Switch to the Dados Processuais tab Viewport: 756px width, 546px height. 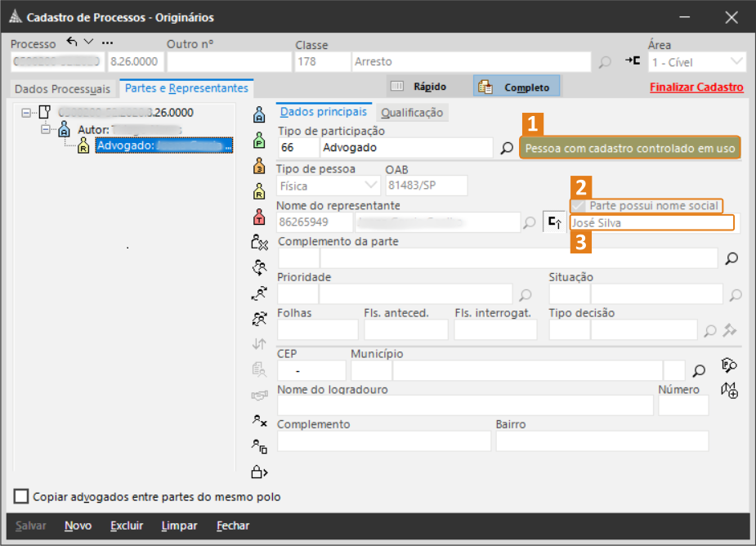click(x=62, y=88)
